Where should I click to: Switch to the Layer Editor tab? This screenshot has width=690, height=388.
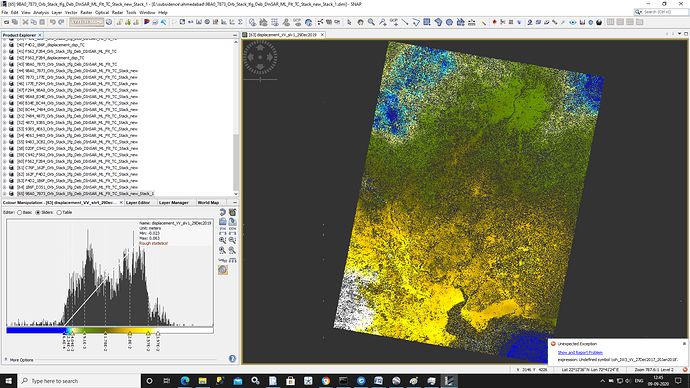[138, 202]
